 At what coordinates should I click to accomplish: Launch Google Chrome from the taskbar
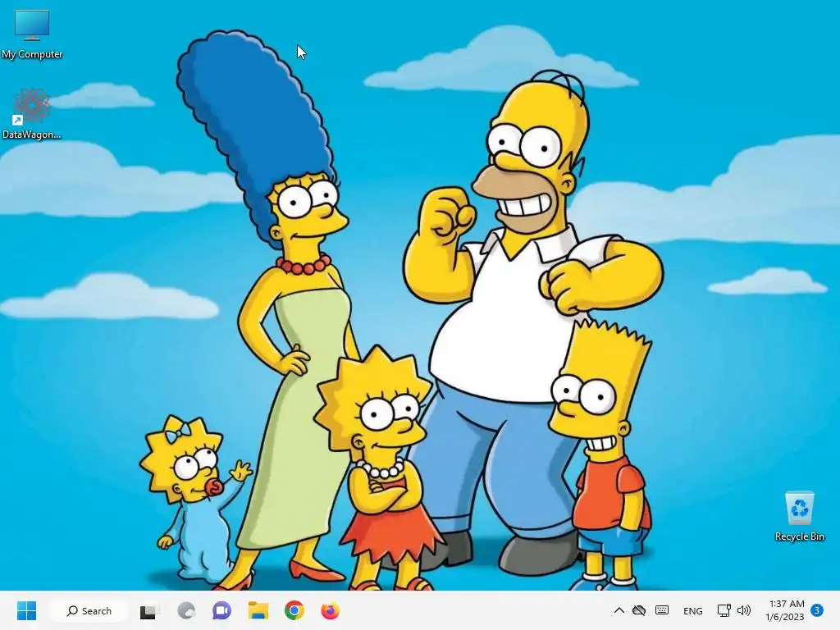click(294, 610)
